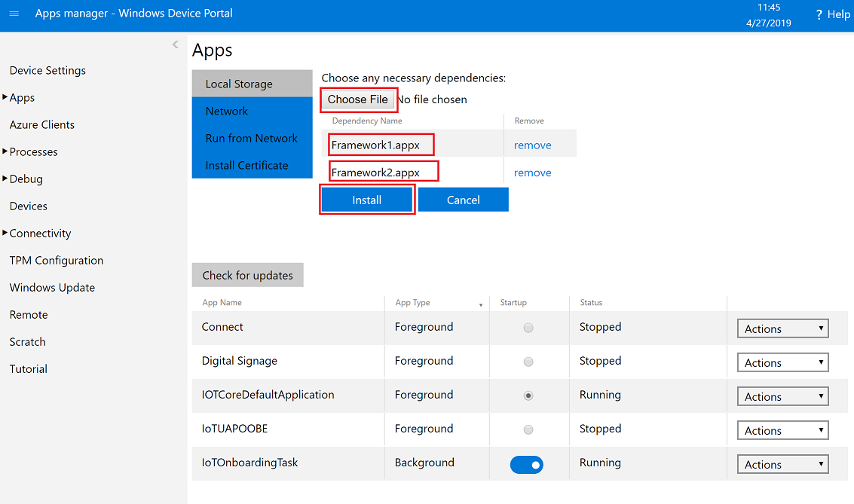
Task: Toggle IoTOnboardingTask startup switch off
Action: (526, 465)
